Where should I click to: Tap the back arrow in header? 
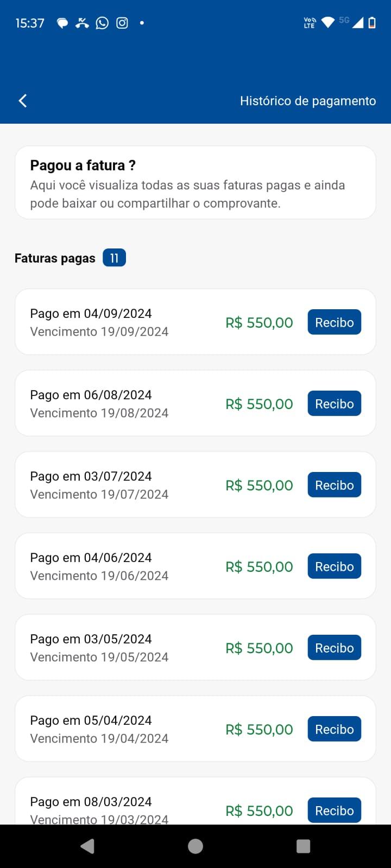tap(23, 100)
